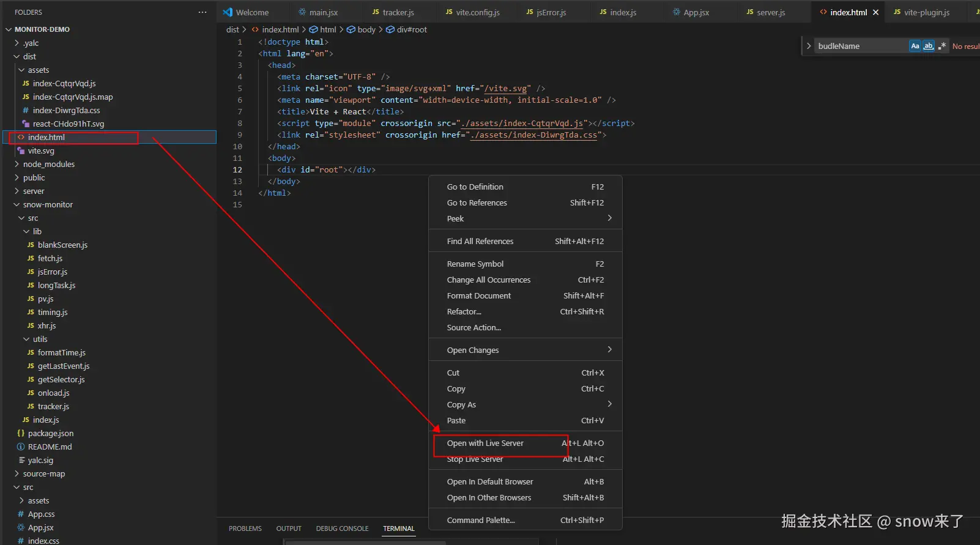Click the div#root symbol icon in breadcrumb
Screen dimensions: 980x545
(x=390, y=29)
